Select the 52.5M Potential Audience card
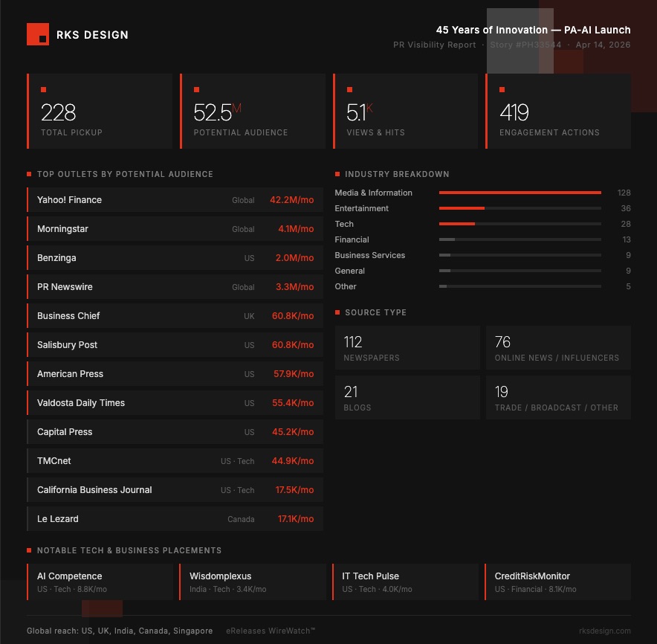The height and width of the screenshot is (644, 657). pyautogui.click(x=253, y=111)
